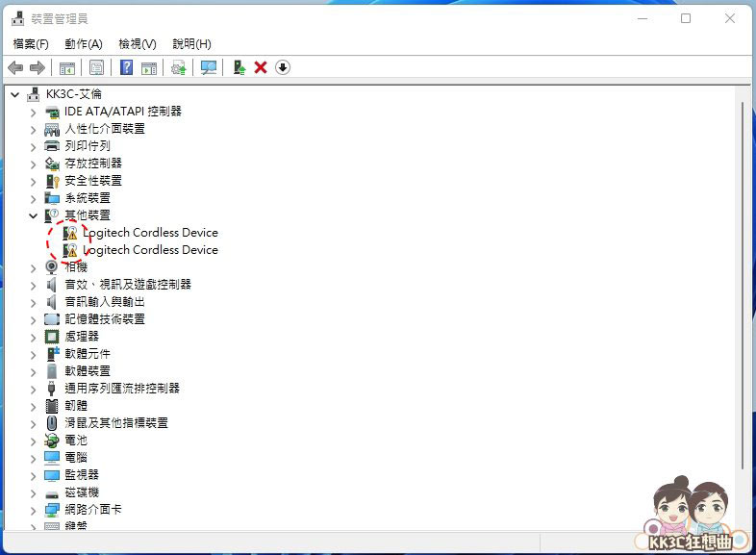756x555 pixels.
Task: Open the 檢視(V) menu
Action: coord(138,44)
